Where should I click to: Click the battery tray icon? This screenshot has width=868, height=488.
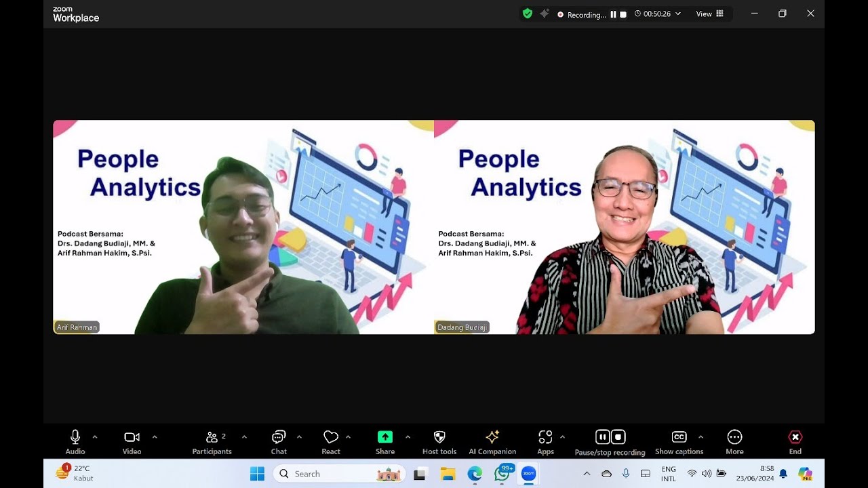(722, 474)
